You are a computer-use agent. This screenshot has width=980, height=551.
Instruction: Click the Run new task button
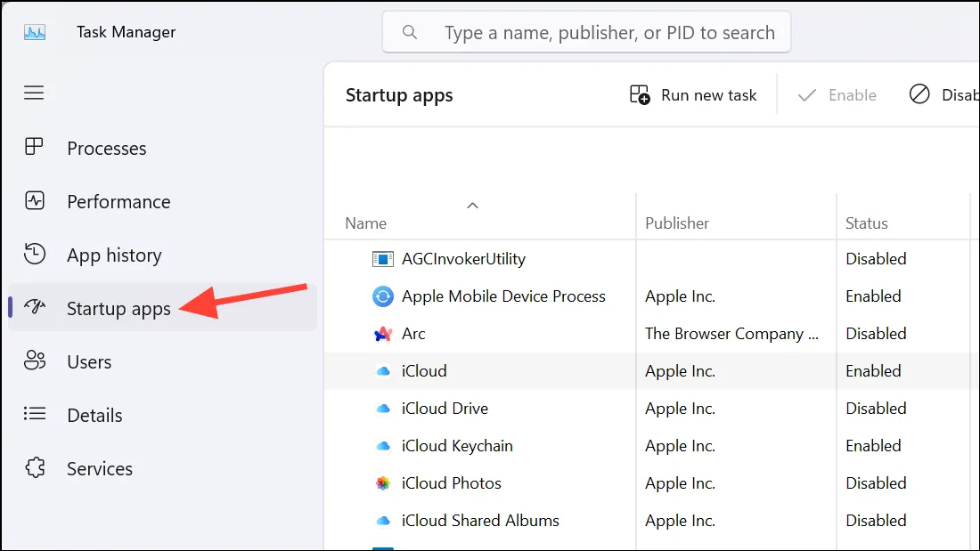click(692, 95)
